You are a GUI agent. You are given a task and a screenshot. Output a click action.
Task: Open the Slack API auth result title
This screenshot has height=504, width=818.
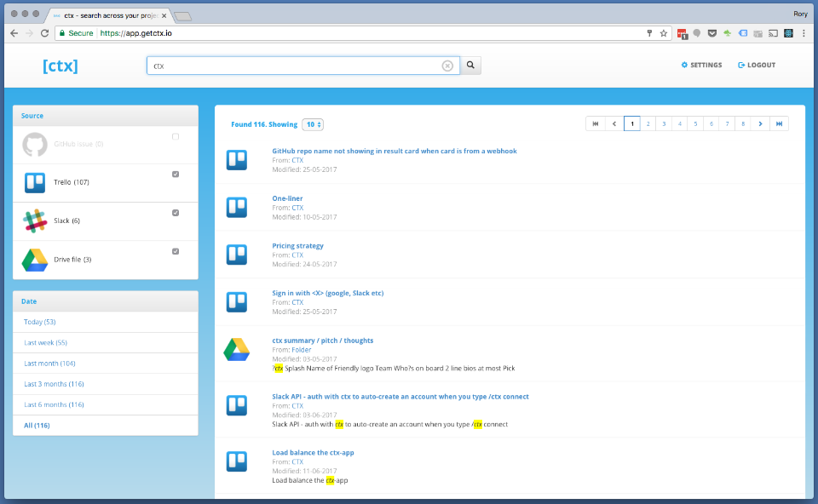pos(400,397)
